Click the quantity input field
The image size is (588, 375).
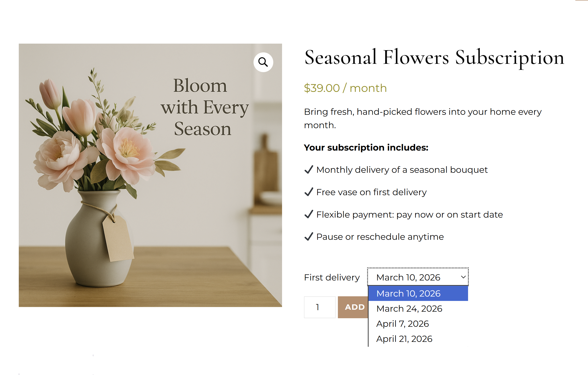coord(319,307)
